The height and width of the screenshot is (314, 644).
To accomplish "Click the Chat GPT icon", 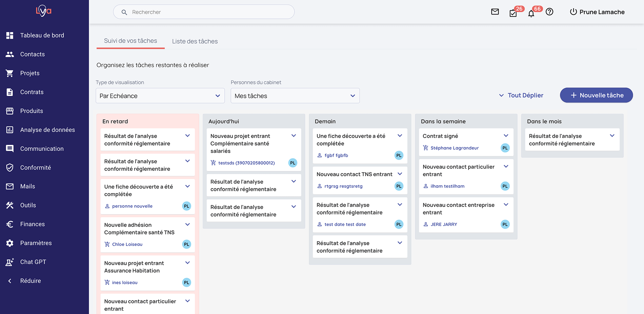I will pyautogui.click(x=10, y=262).
